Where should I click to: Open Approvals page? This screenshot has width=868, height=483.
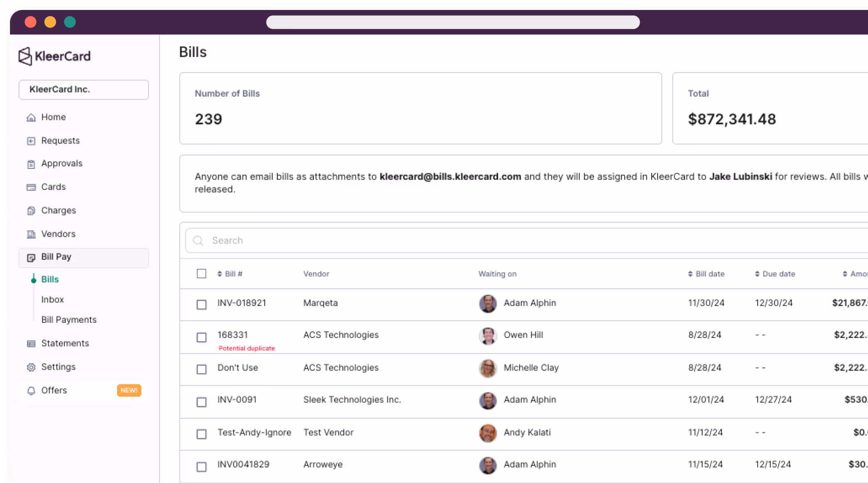[62, 163]
